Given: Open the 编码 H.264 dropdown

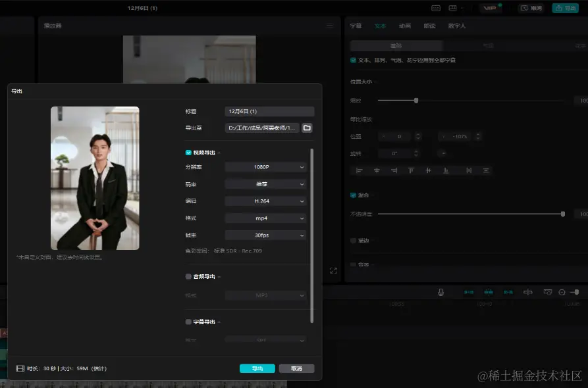Looking at the screenshot, I should click(x=265, y=201).
